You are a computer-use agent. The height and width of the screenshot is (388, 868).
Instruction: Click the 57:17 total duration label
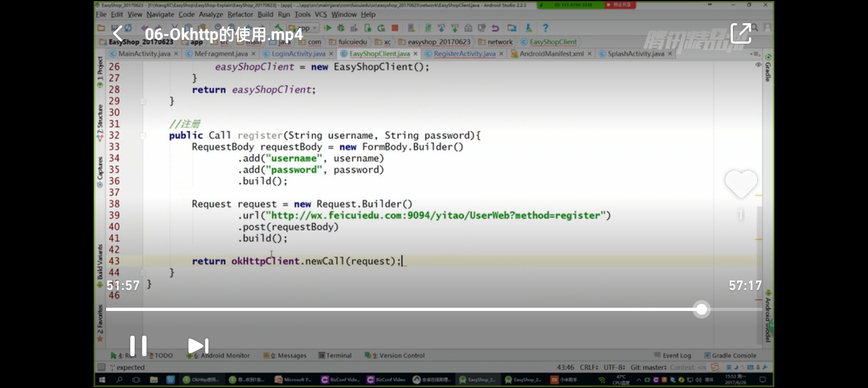pos(745,286)
